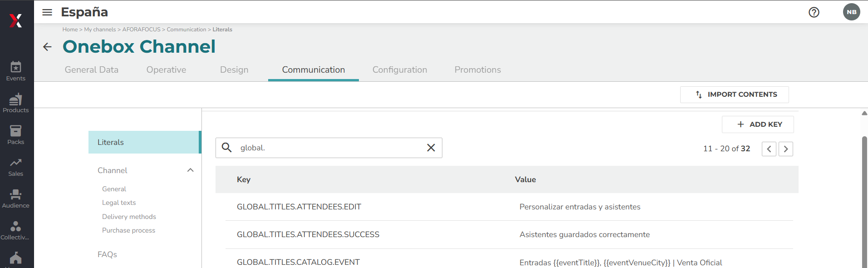
Task: Click the AFORAFOCUS breadcrumb link
Action: tap(142, 30)
